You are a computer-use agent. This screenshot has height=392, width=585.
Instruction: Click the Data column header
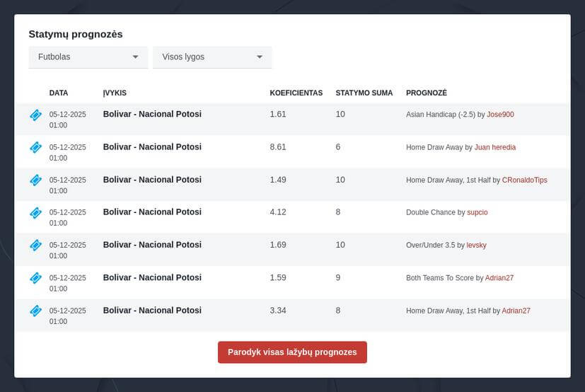(59, 93)
